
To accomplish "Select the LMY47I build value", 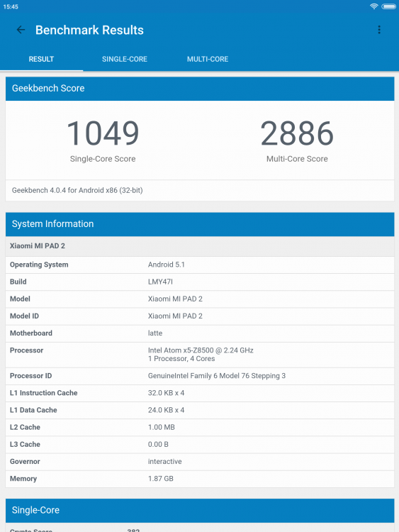I will (x=160, y=282).
